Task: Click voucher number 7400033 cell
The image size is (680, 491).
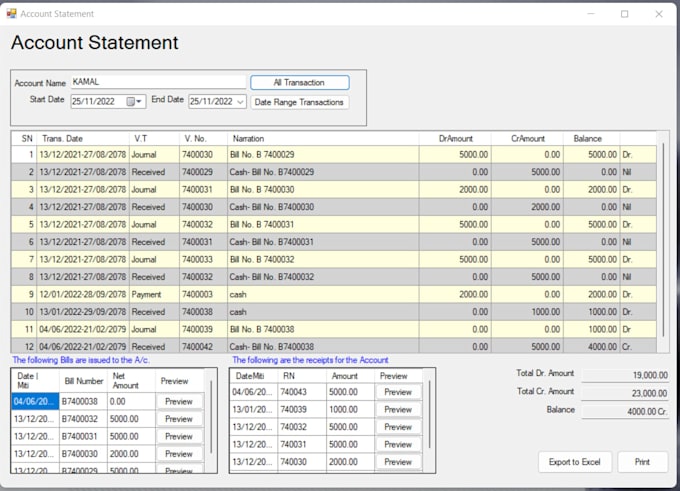Action: [x=203, y=259]
